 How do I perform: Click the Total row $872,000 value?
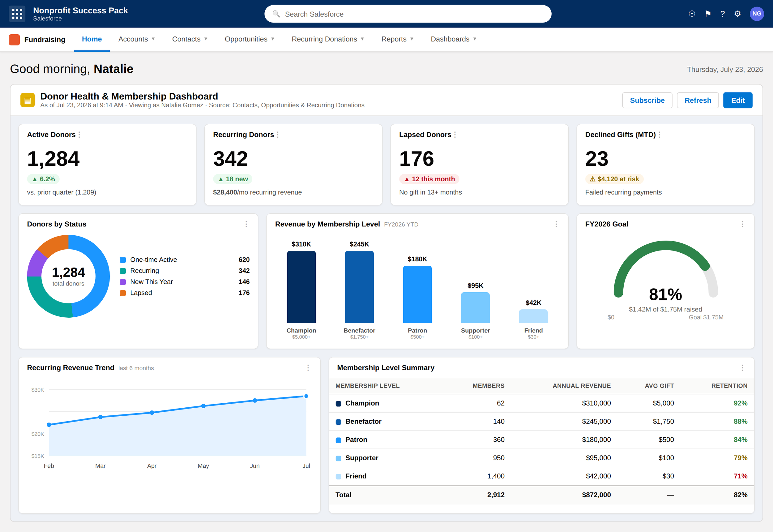coord(596,495)
